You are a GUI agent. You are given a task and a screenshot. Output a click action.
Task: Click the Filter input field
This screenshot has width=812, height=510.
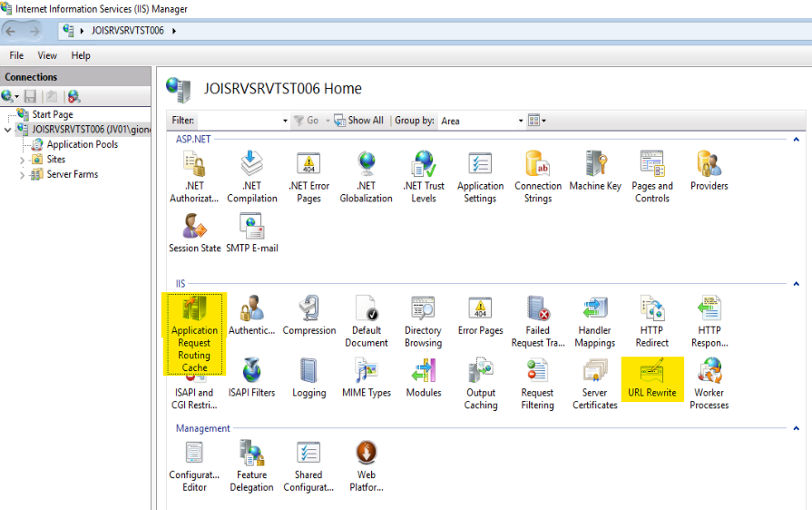[x=240, y=121]
